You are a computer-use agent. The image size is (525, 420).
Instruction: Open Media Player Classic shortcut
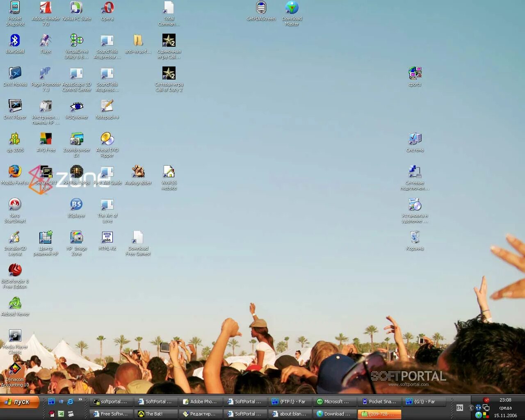(15, 342)
